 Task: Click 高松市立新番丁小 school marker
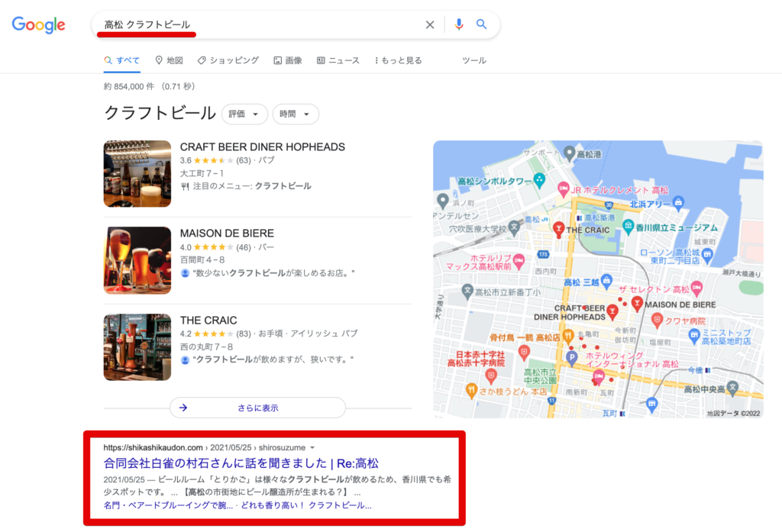point(467,291)
